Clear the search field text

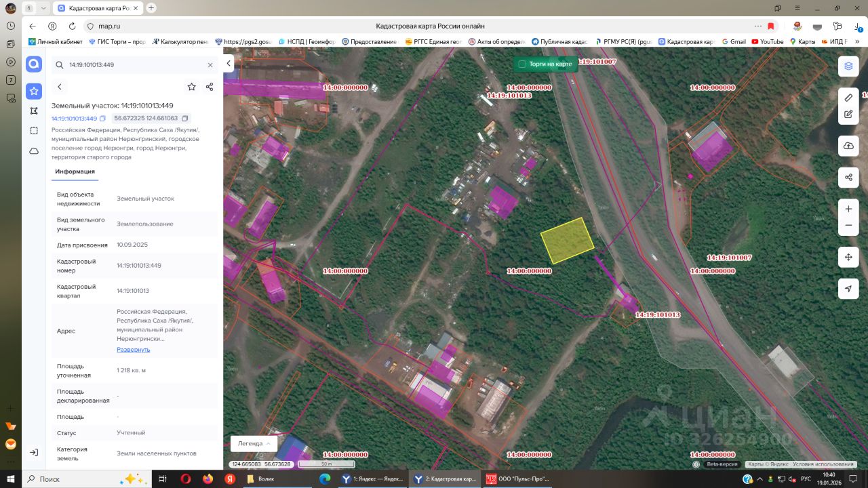coord(210,65)
